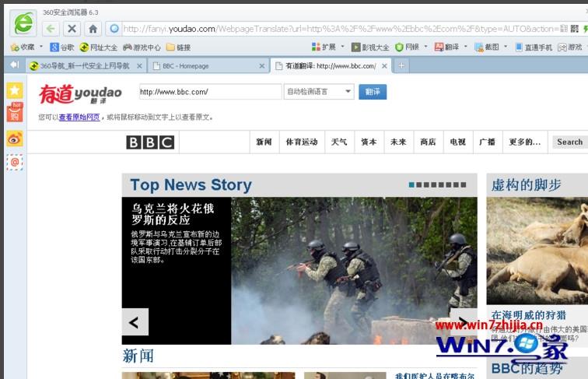Screen dimensions: 588x379
Task: Close the BBC - Homepage tab
Action: [x=262, y=66]
